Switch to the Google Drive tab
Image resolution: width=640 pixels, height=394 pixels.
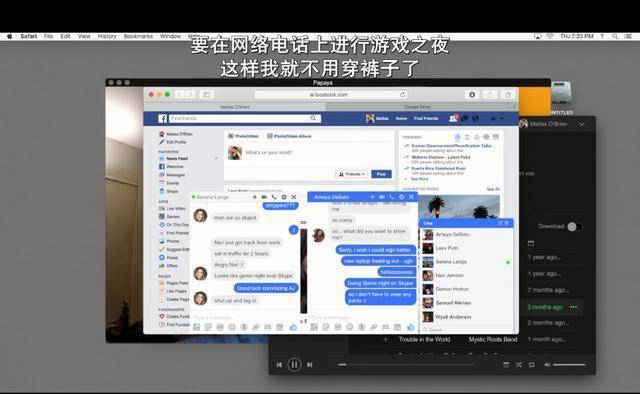tap(417, 107)
